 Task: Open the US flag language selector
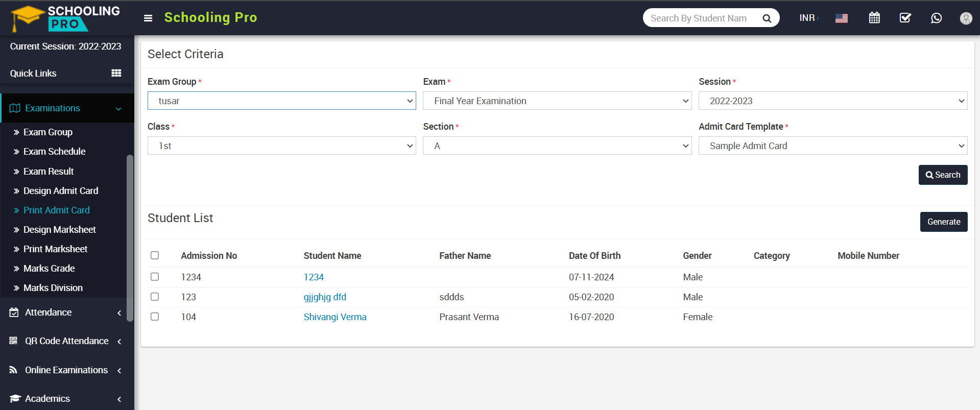click(x=842, y=18)
